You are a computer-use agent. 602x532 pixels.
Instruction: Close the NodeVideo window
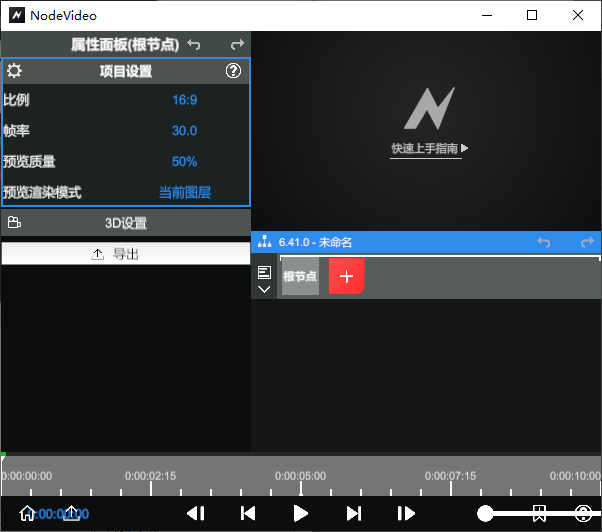(578, 15)
